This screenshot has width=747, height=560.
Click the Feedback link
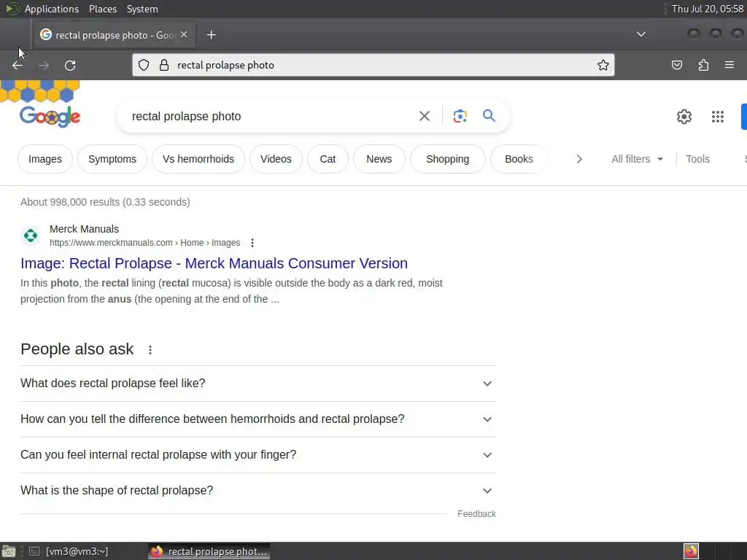tap(476, 514)
